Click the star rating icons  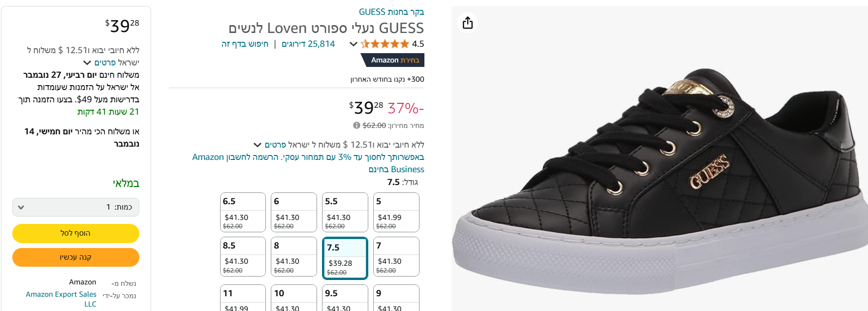[x=385, y=44]
